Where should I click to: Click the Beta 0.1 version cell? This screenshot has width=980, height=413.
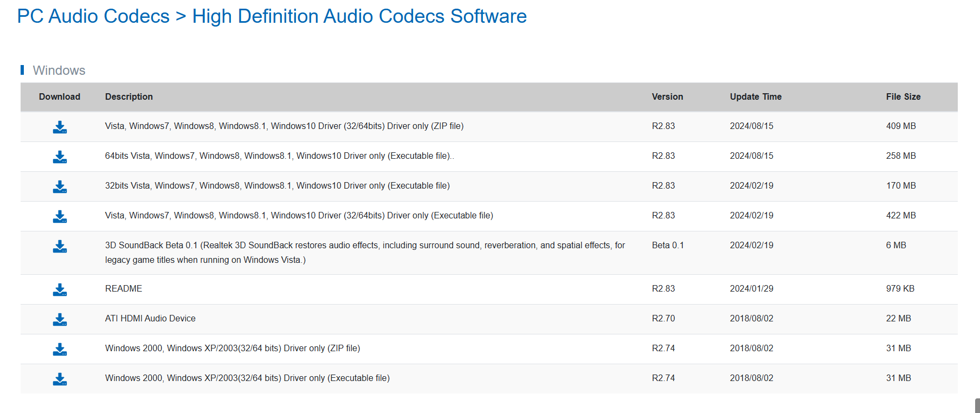pos(668,245)
